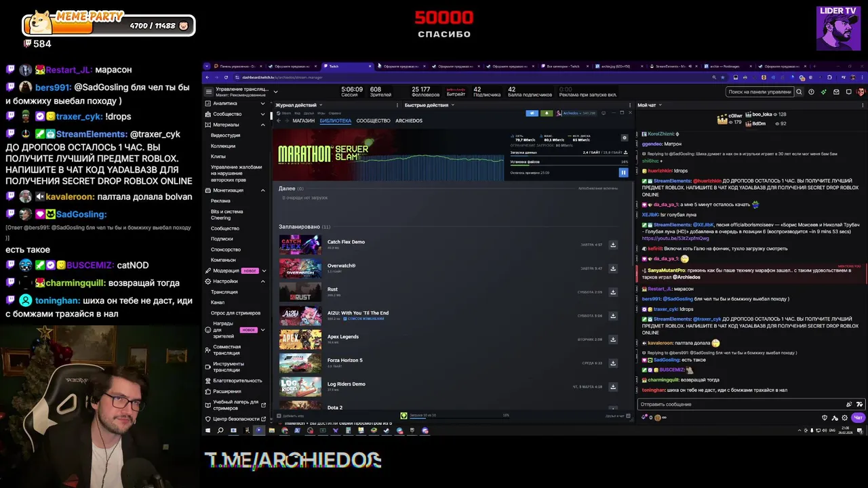Open Учебный лагерь для стримеров link

click(235, 405)
